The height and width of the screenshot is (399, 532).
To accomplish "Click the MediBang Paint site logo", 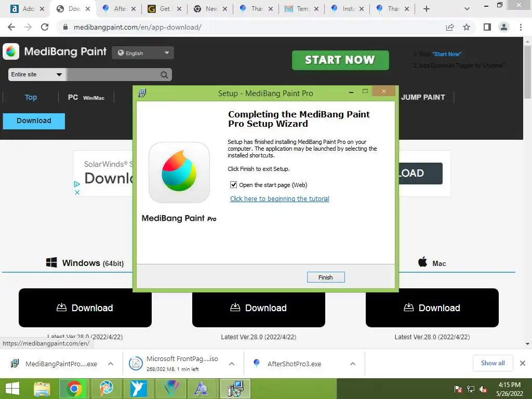I will pos(55,51).
